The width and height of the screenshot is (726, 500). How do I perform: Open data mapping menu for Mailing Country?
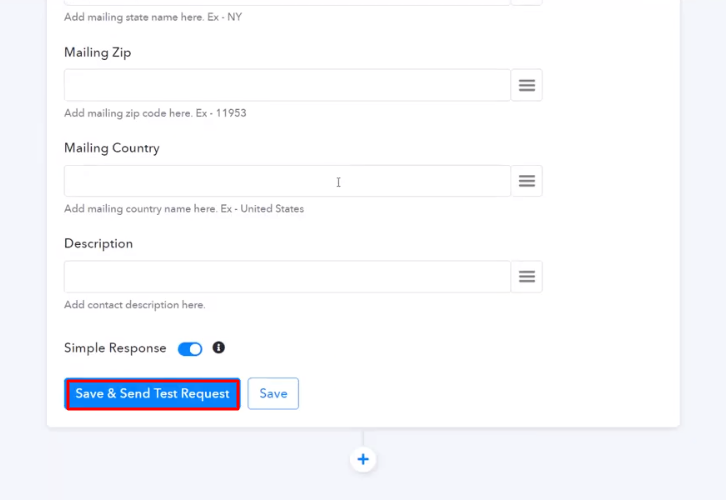tap(526, 181)
